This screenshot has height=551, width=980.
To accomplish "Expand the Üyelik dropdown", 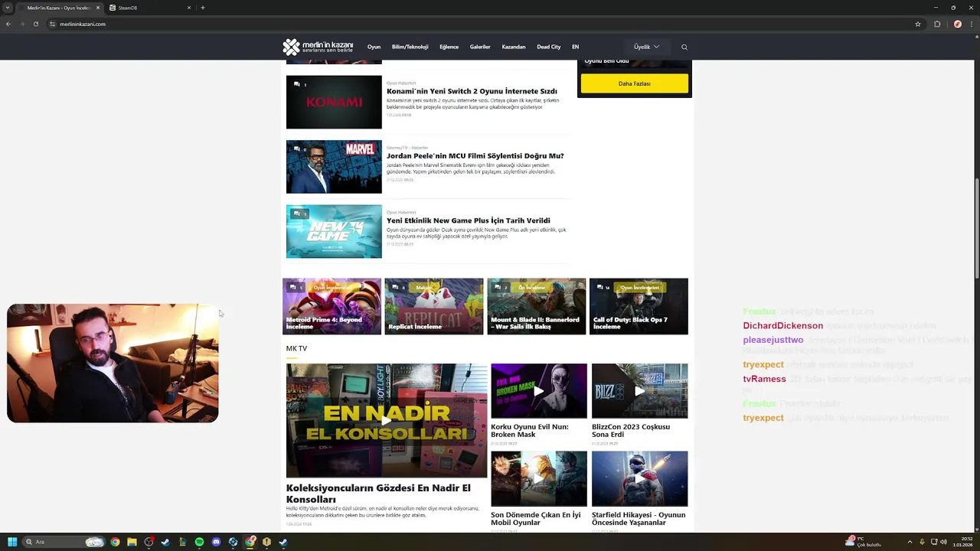I will pyautogui.click(x=646, y=47).
